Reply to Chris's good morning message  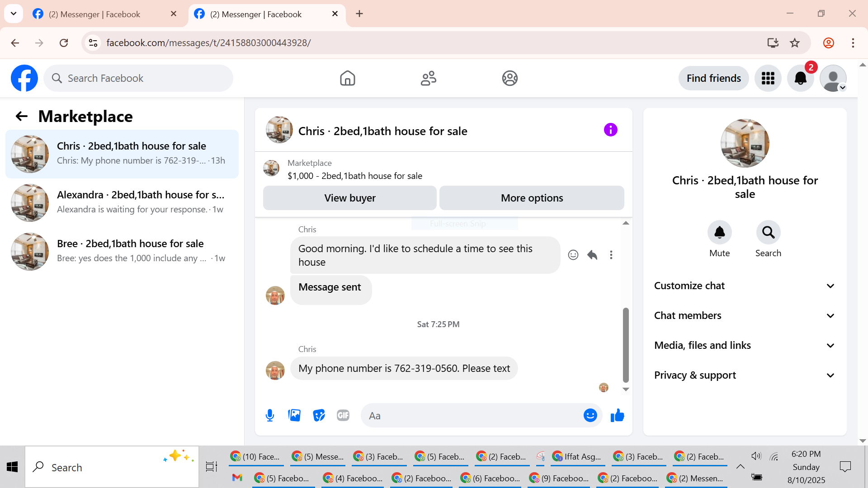click(592, 255)
